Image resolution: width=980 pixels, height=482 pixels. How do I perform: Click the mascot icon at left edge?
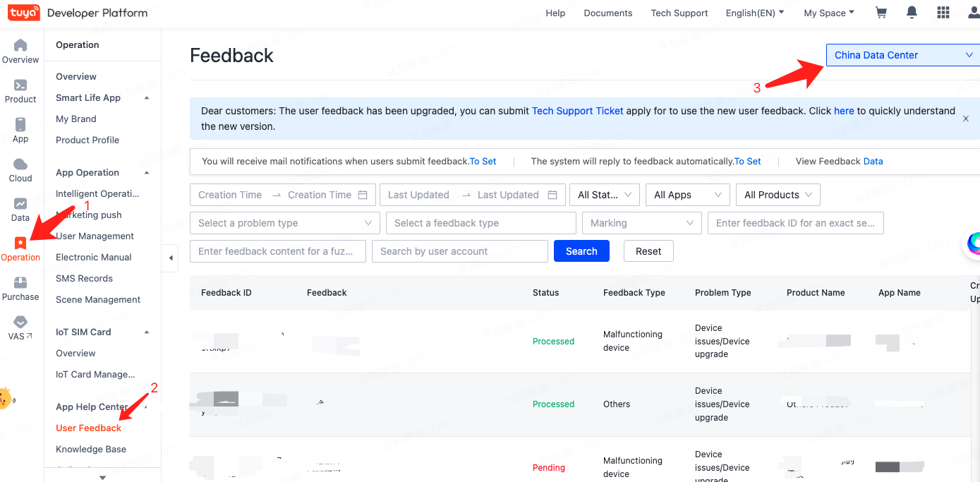point(6,398)
